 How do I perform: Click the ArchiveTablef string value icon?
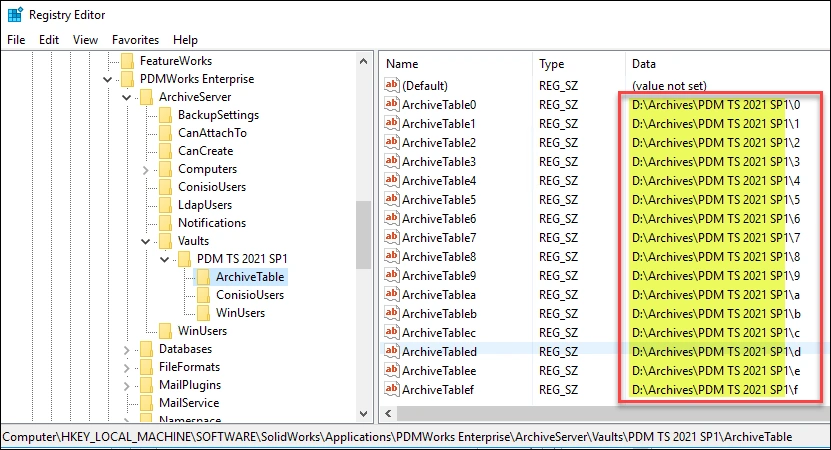pyautogui.click(x=392, y=390)
